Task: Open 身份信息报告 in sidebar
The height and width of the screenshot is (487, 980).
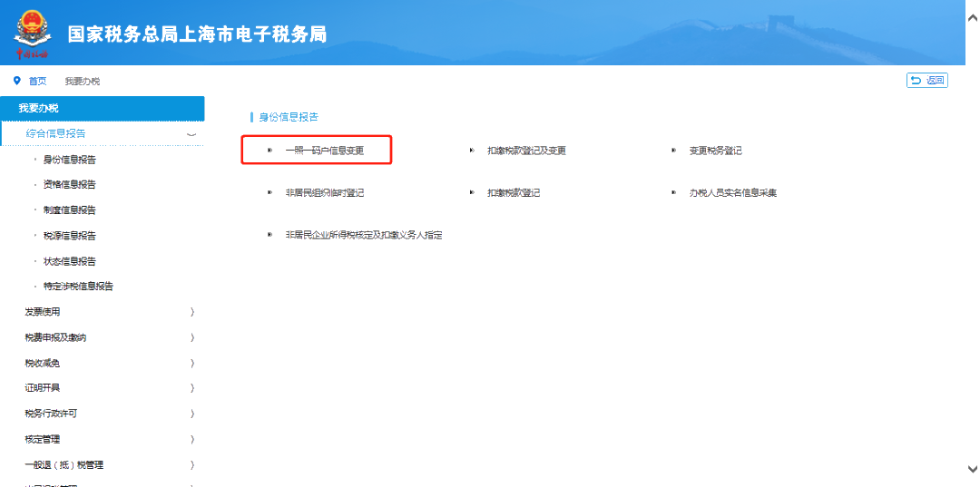Action: pos(69,160)
